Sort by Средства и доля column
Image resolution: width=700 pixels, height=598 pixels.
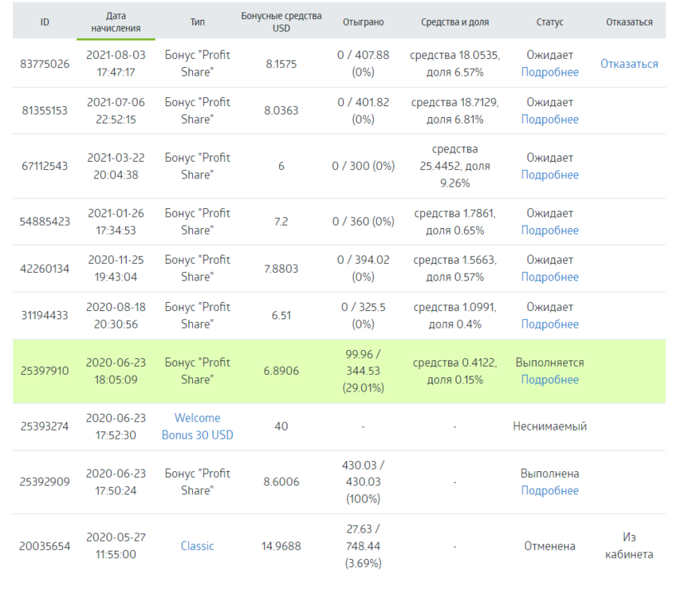(454, 22)
